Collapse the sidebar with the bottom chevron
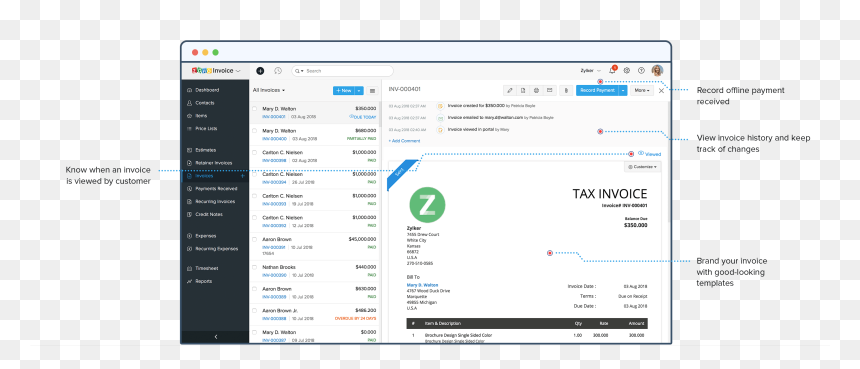Image resolution: width=860 pixels, height=369 pixels. click(x=216, y=337)
